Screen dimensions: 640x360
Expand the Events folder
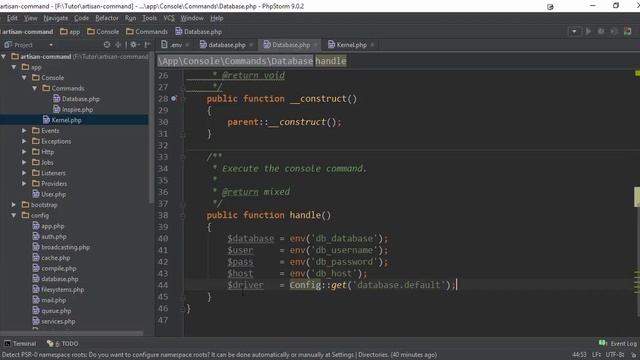click(24, 131)
